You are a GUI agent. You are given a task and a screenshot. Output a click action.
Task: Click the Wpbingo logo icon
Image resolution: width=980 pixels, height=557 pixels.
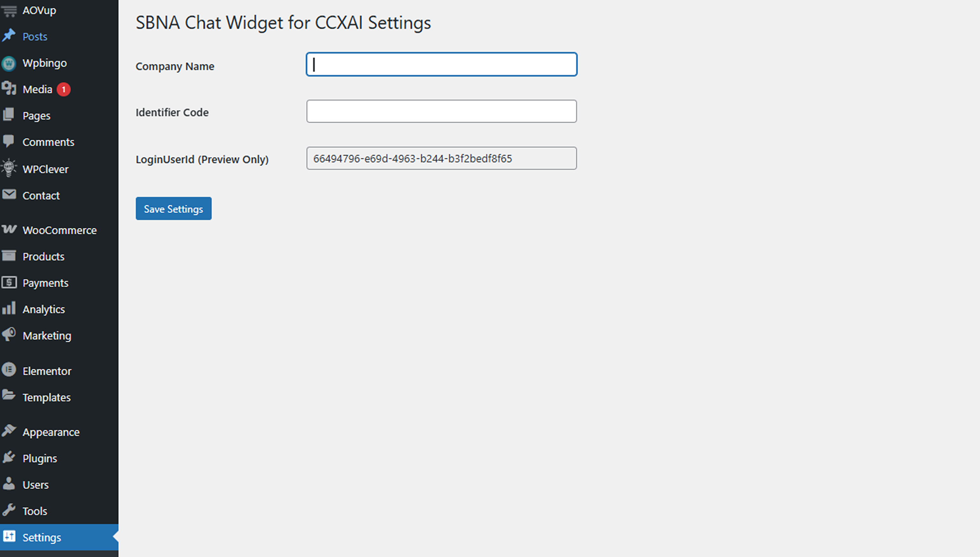[9, 63]
